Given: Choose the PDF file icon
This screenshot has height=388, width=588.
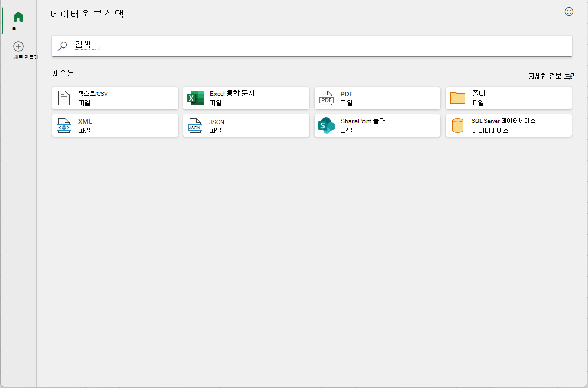Looking at the screenshot, I should point(326,98).
